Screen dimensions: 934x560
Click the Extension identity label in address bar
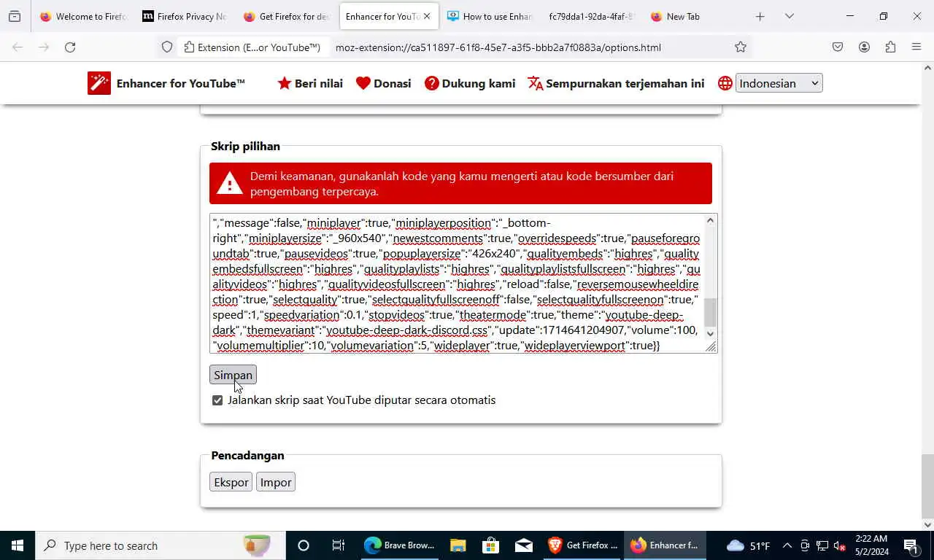(252, 47)
